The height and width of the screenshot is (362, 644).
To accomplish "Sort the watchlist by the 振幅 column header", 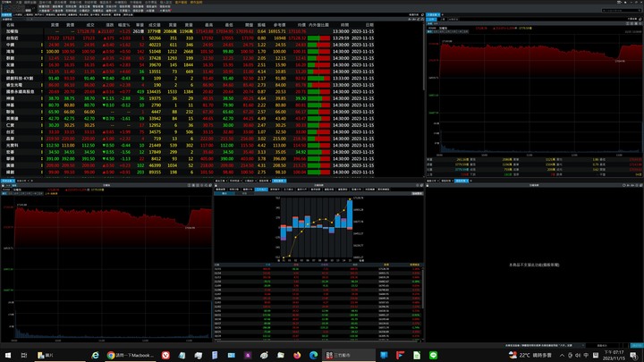I will [x=261, y=25].
